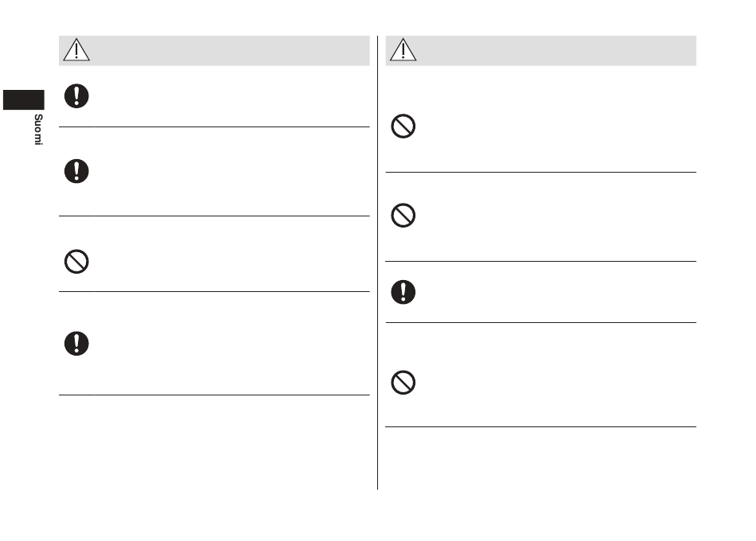This screenshot has height=541, width=756.
Task: Select the topmost prohibition icon in the right column
Action: pos(403,126)
